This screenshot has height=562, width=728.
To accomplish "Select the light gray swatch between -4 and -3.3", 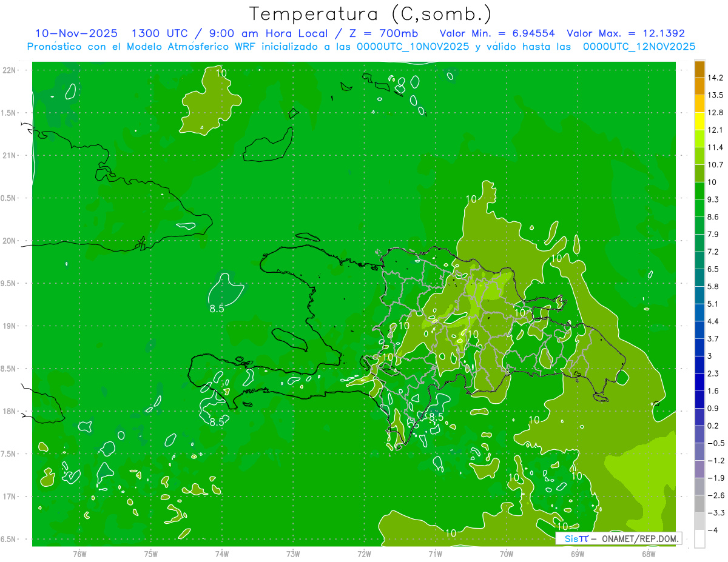I will [x=699, y=521].
